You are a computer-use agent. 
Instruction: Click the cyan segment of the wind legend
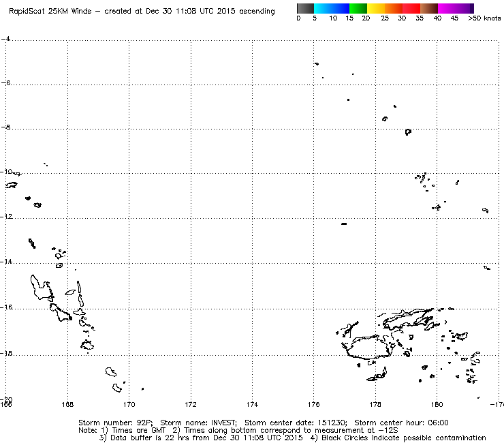[323, 8]
